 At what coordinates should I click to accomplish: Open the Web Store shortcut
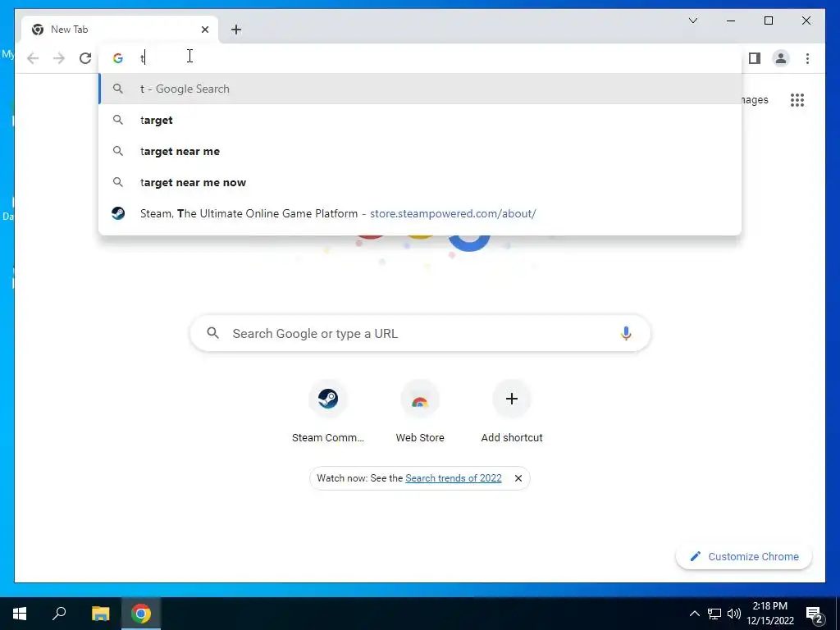click(420, 412)
